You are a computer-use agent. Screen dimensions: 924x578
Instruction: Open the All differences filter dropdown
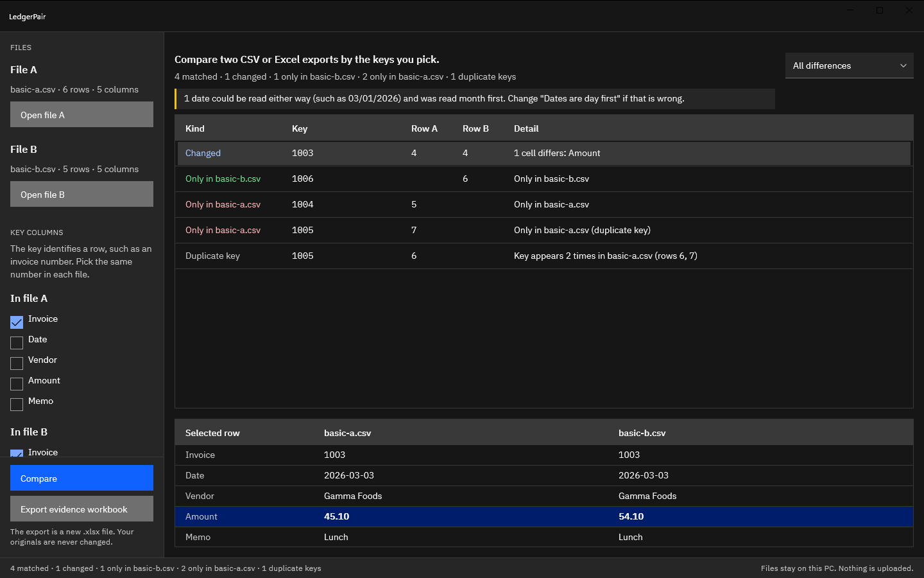[x=849, y=66]
